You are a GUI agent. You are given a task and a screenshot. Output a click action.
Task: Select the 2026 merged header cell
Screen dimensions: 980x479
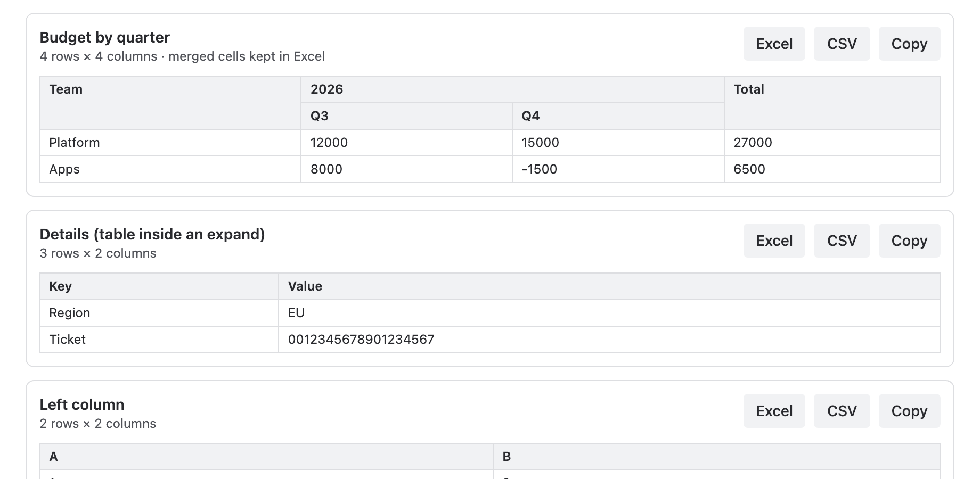513,89
